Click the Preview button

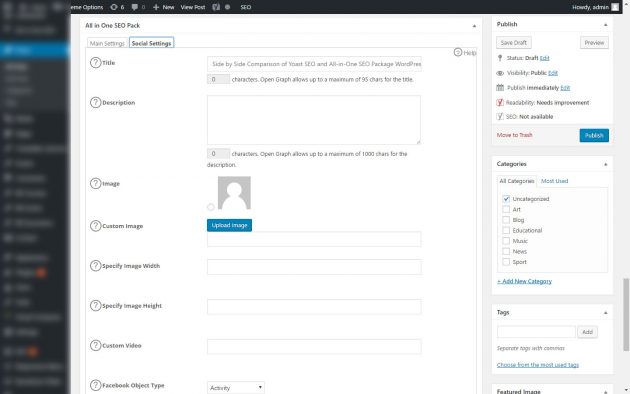tap(594, 43)
